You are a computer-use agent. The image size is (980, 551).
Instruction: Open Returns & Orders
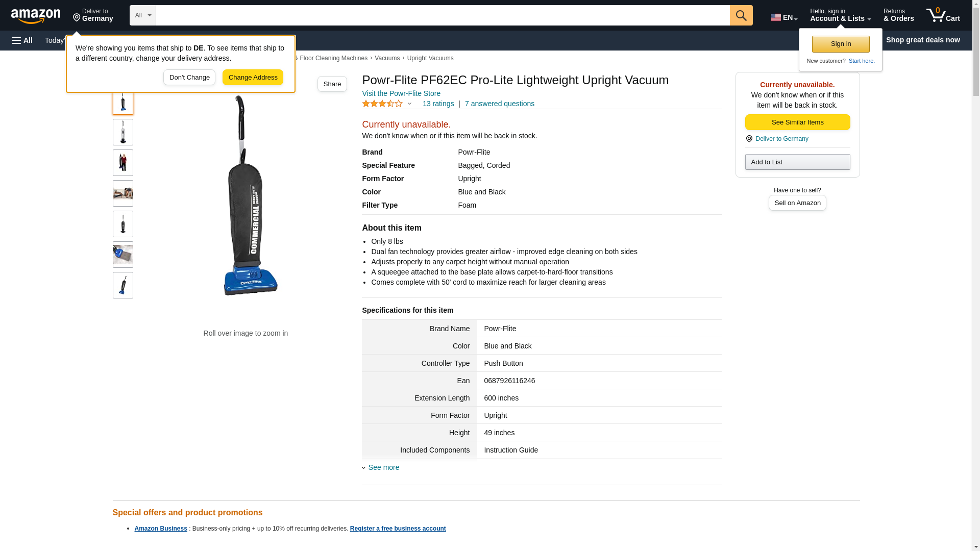[x=898, y=15]
